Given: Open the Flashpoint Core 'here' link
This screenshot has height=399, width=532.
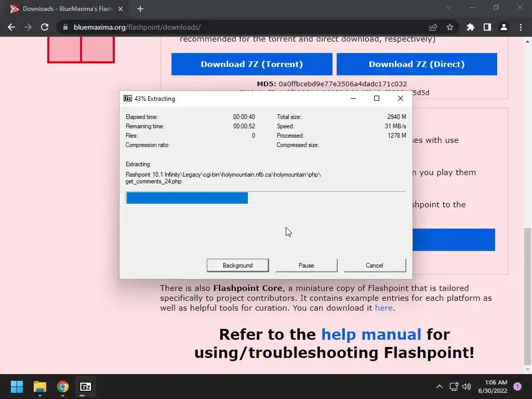Looking at the screenshot, I should 384,308.
